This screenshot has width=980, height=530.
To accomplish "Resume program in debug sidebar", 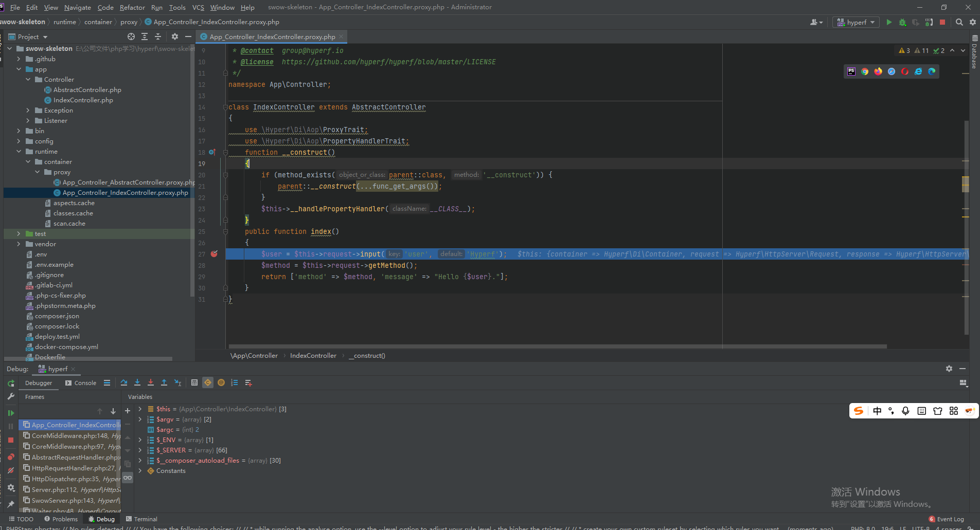I will pos(11,413).
